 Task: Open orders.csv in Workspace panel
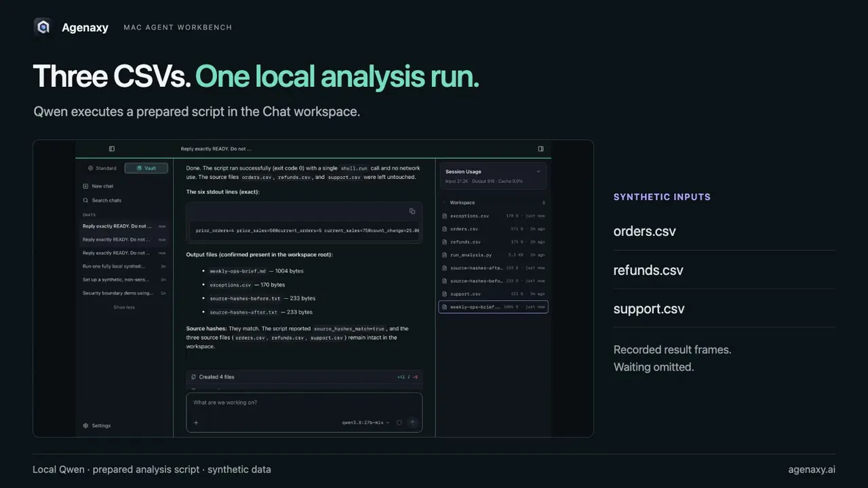(x=493, y=229)
